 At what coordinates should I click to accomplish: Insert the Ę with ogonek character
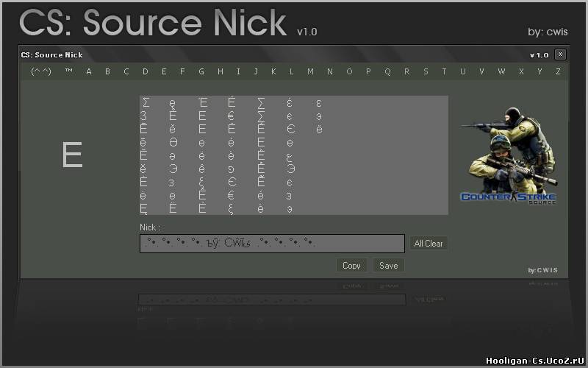coord(143,209)
